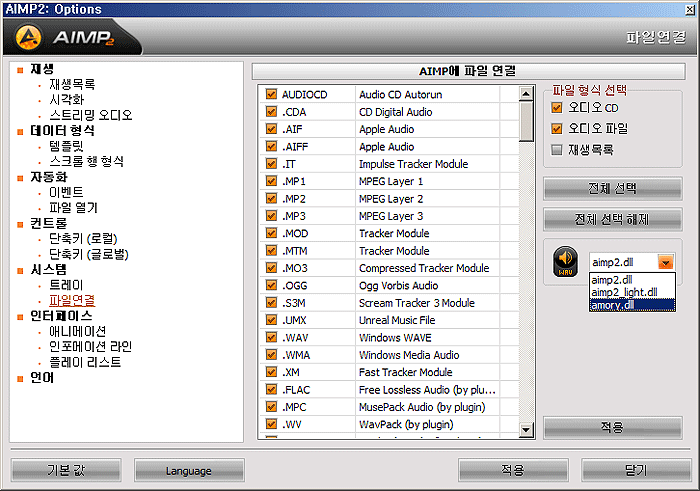Image resolution: width=700 pixels, height=491 pixels.
Task: Toggle the .MP1 checkbox
Action: pyautogui.click(x=271, y=181)
